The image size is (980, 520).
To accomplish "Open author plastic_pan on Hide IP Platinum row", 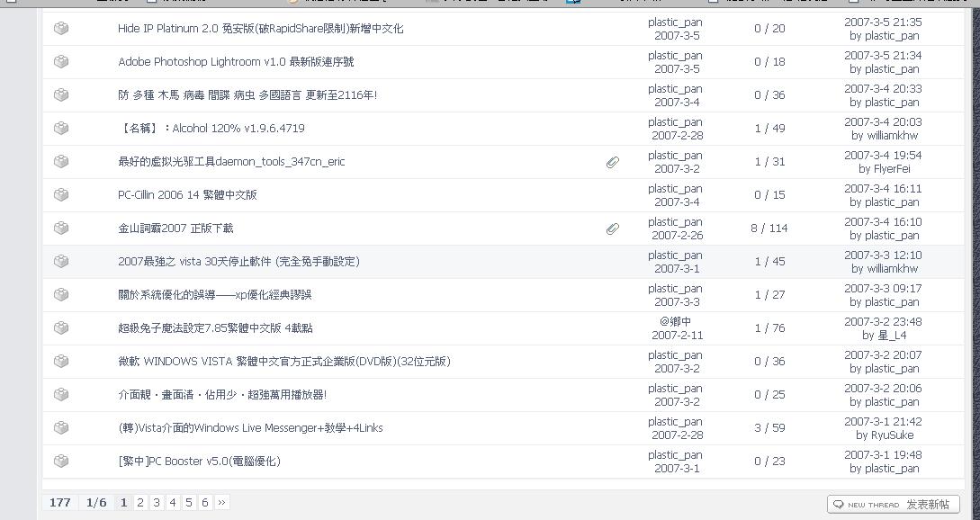I will 675,22.
